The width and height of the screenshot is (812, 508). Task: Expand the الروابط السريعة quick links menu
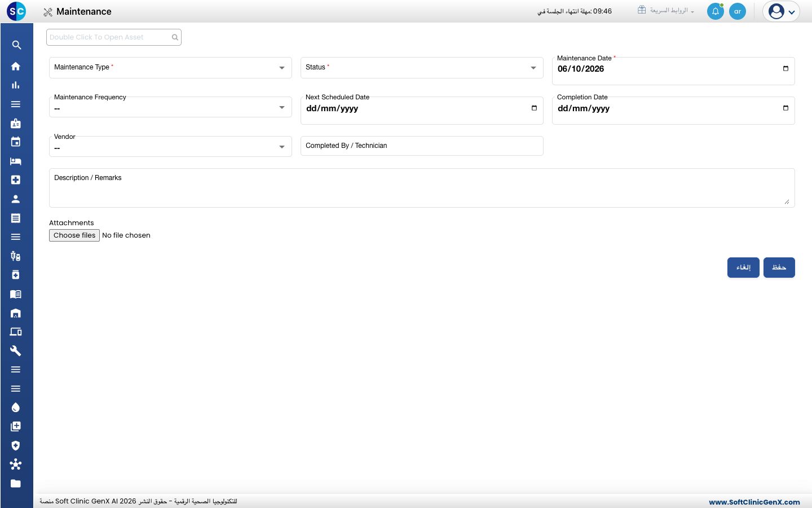click(666, 11)
